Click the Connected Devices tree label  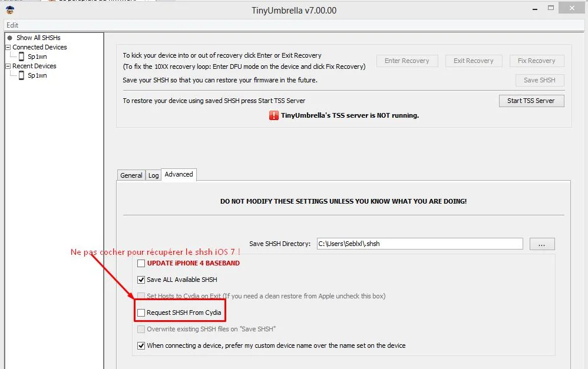39,47
